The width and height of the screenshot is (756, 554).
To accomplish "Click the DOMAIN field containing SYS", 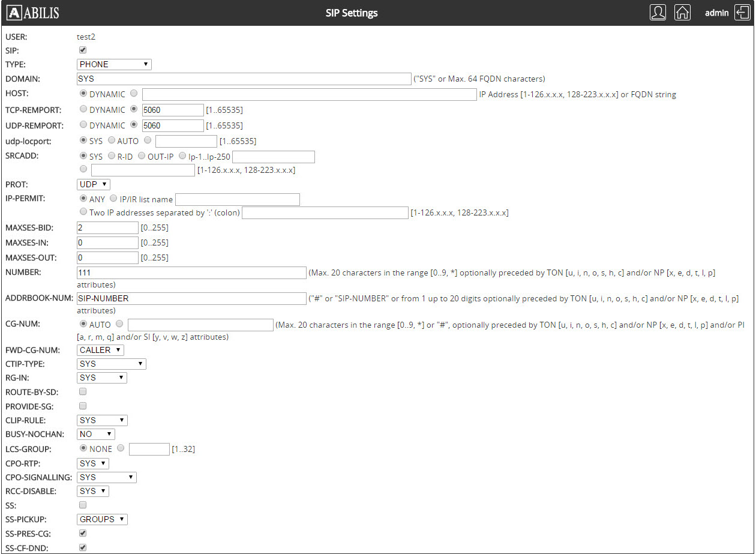I will (244, 79).
